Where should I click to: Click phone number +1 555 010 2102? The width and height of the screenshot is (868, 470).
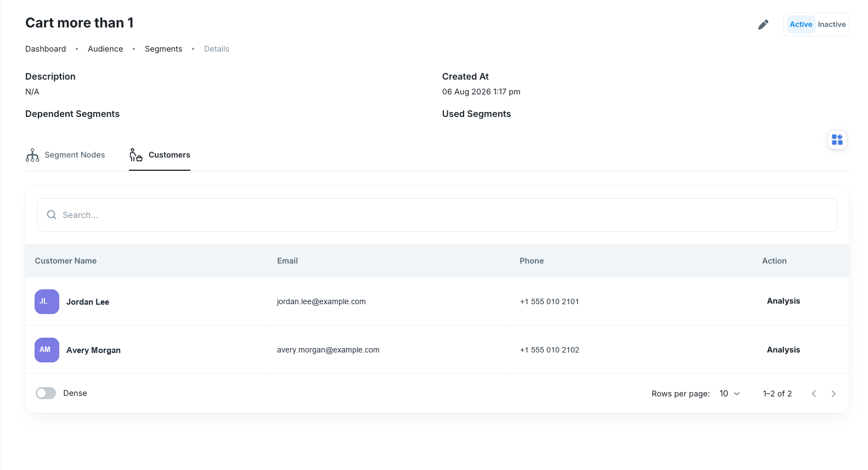click(x=550, y=350)
